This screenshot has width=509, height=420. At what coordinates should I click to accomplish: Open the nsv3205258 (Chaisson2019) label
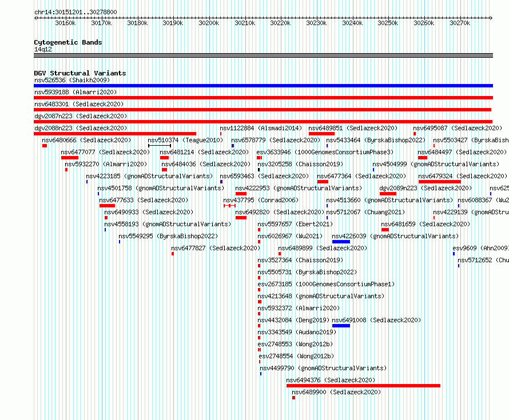(300, 164)
